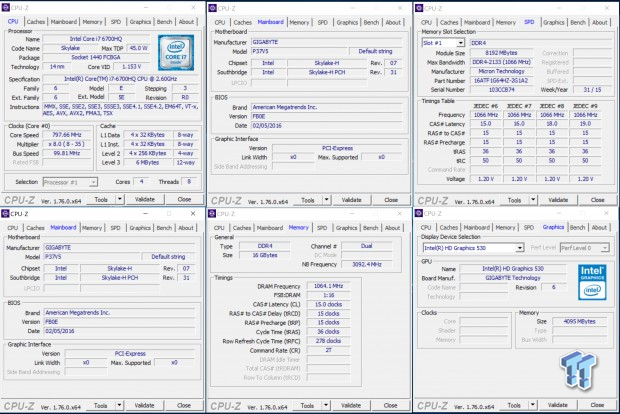Open the Tools arrow menu in the Memory window

(326, 405)
